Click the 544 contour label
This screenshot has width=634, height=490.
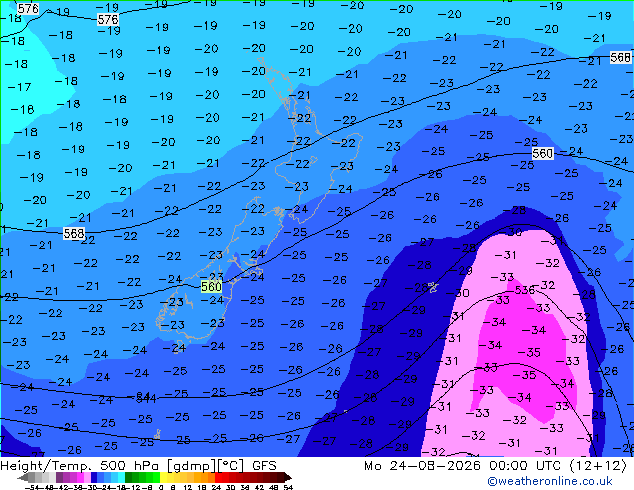point(146,399)
